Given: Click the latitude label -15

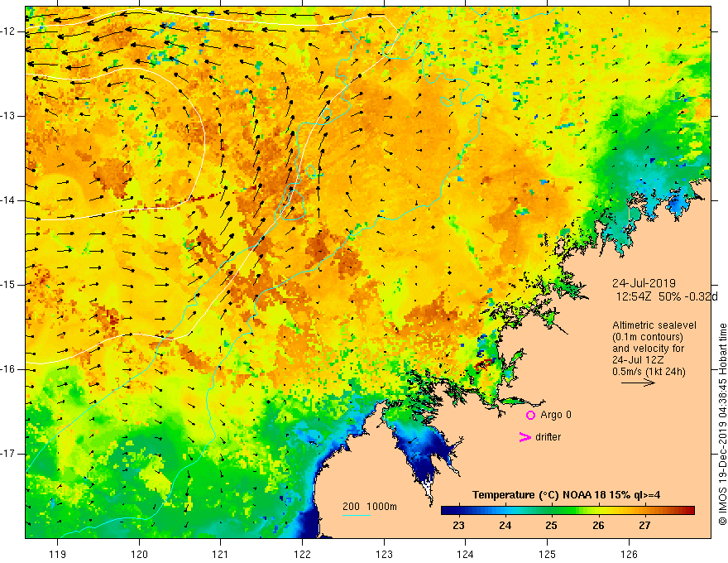Looking at the screenshot, I should click(8, 285).
